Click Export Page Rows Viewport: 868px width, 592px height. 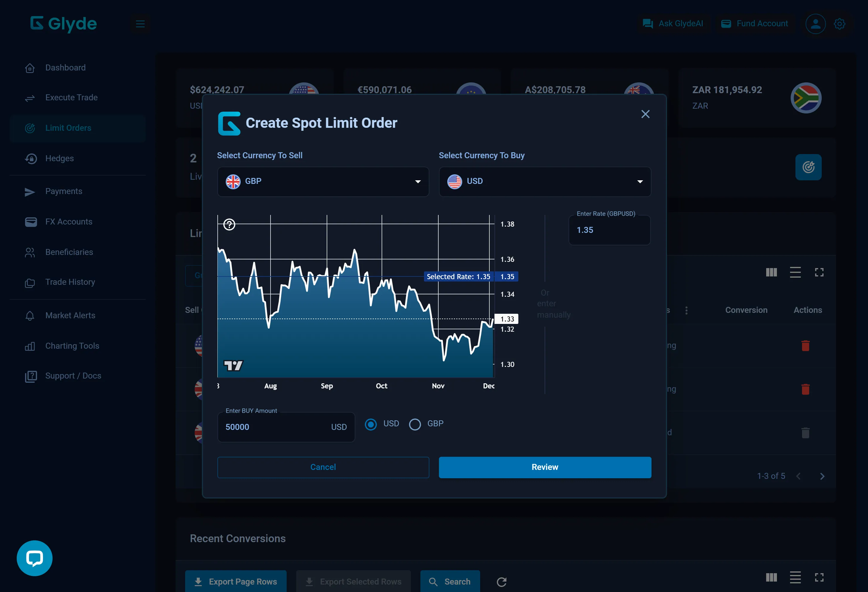coord(236,582)
